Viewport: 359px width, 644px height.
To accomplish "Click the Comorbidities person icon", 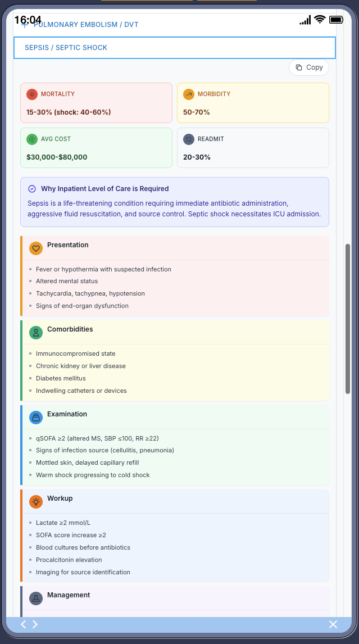I will click(36, 332).
